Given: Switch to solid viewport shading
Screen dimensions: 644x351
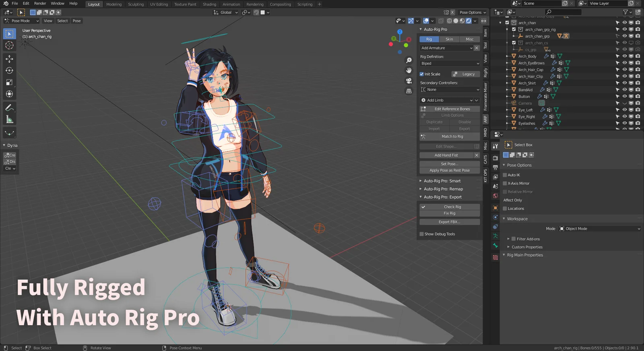Looking at the screenshot, I should [456, 21].
